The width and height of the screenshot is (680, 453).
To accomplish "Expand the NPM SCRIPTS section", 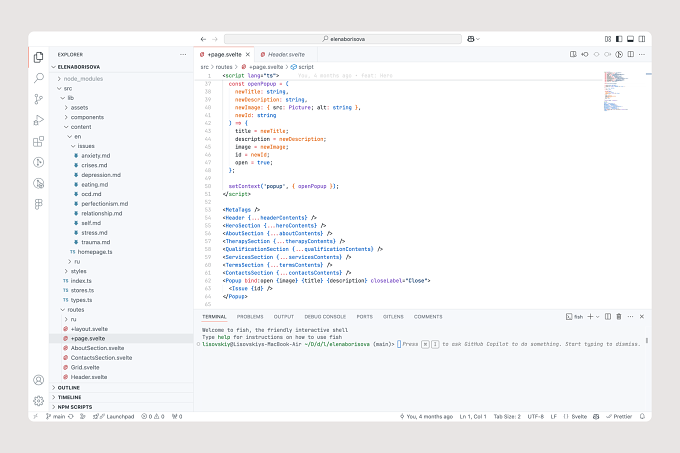I will [x=121, y=407].
